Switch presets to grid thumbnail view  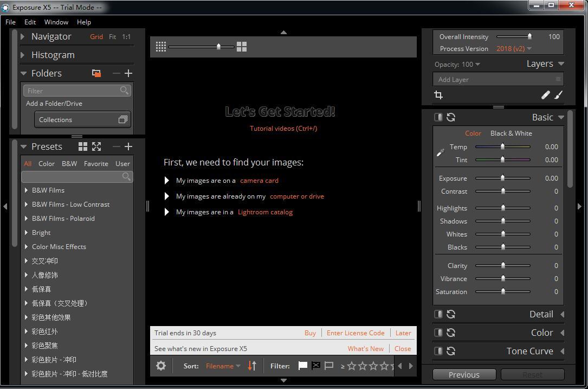[83, 146]
